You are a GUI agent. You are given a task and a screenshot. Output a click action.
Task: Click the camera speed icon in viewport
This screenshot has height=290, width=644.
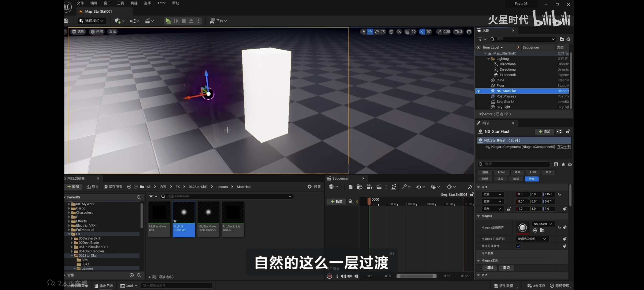click(457, 32)
